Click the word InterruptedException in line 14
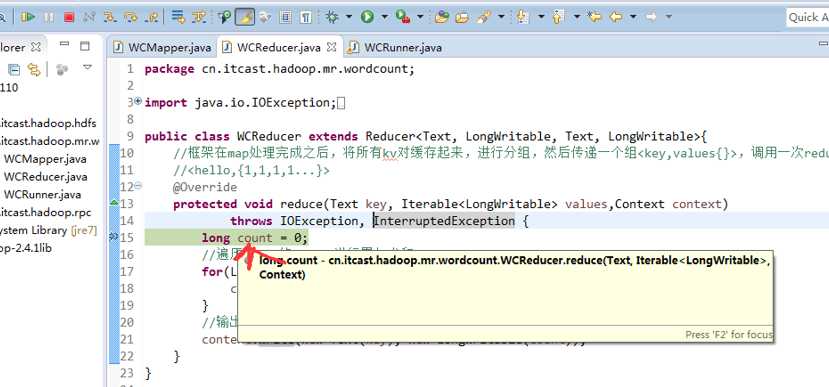 pyautogui.click(x=444, y=221)
